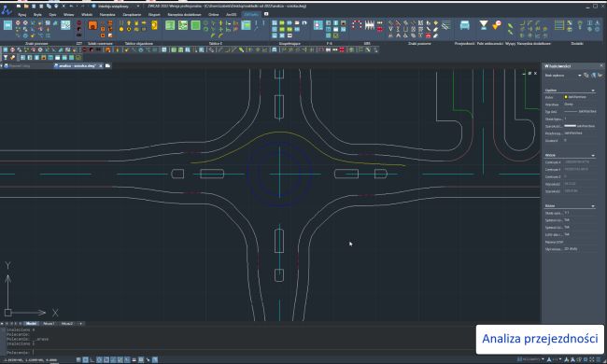The image size is (607, 364).
Task: Select the ZWTraffic ribbon tab
Action: [x=251, y=15]
